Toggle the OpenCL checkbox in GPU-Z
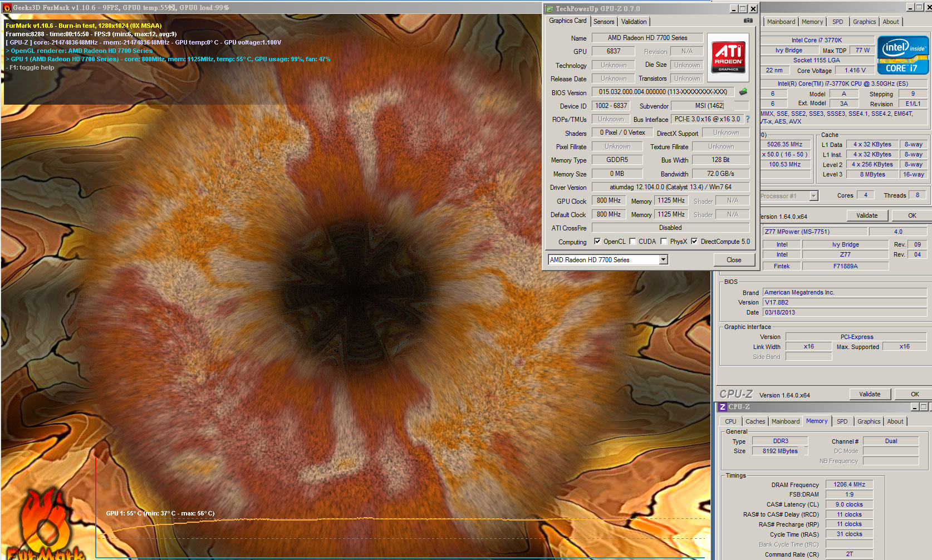The height and width of the screenshot is (560, 932). [597, 242]
